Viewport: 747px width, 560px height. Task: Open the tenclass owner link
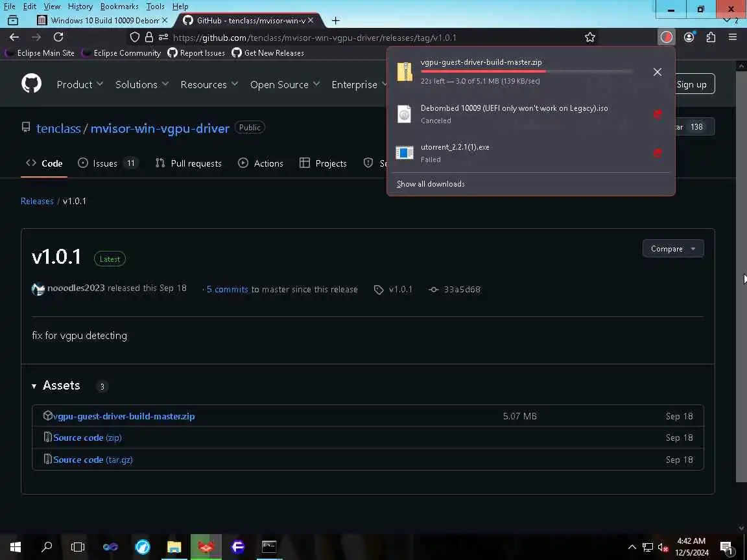(x=58, y=128)
